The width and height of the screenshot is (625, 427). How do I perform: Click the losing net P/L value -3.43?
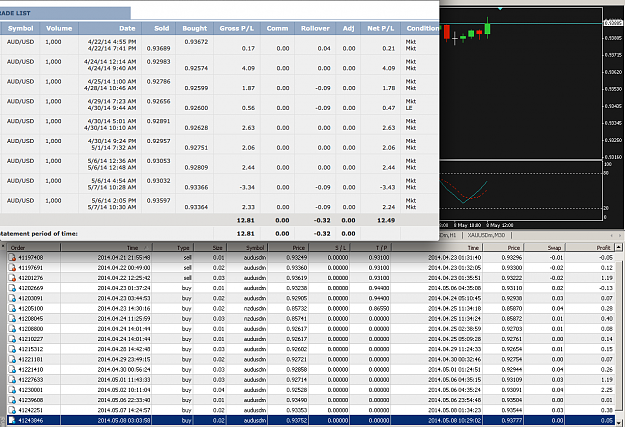pyautogui.click(x=387, y=187)
